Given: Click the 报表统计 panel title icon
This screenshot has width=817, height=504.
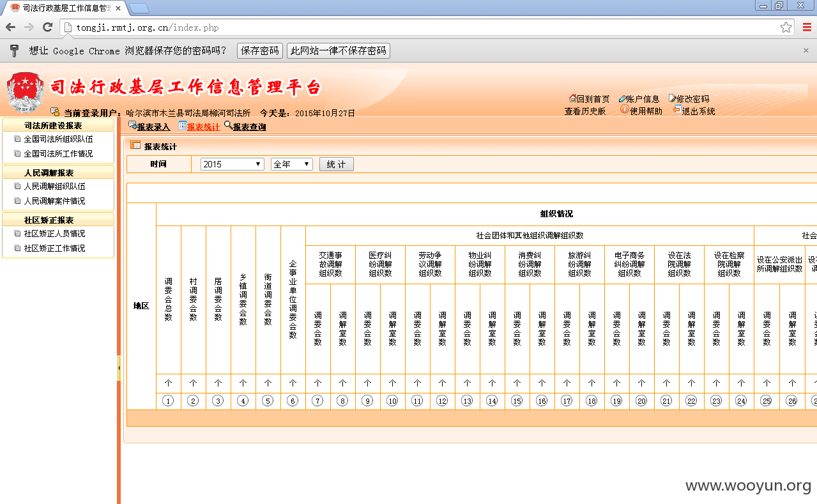Looking at the screenshot, I should coord(135,145).
